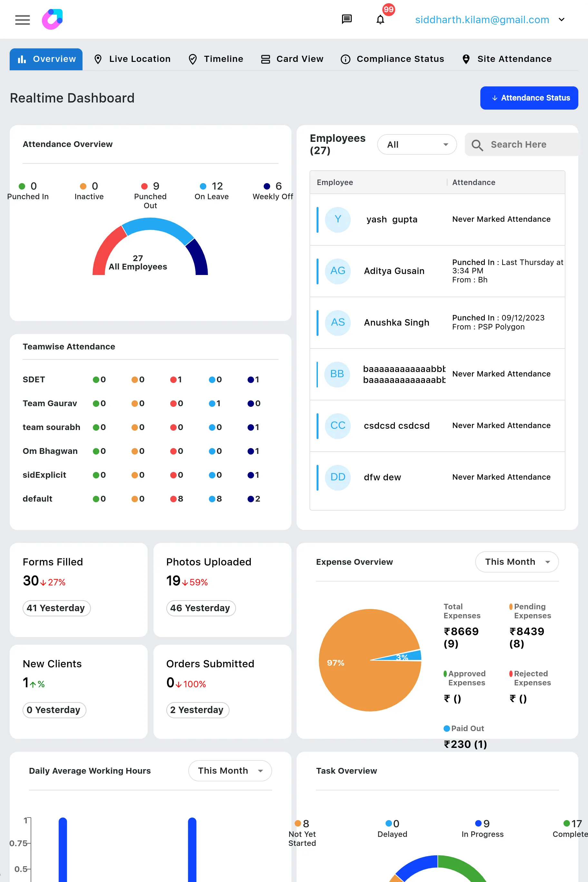Click the 2 Yesterday pill
Screen dimensions: 588x882
click(197, 710)
